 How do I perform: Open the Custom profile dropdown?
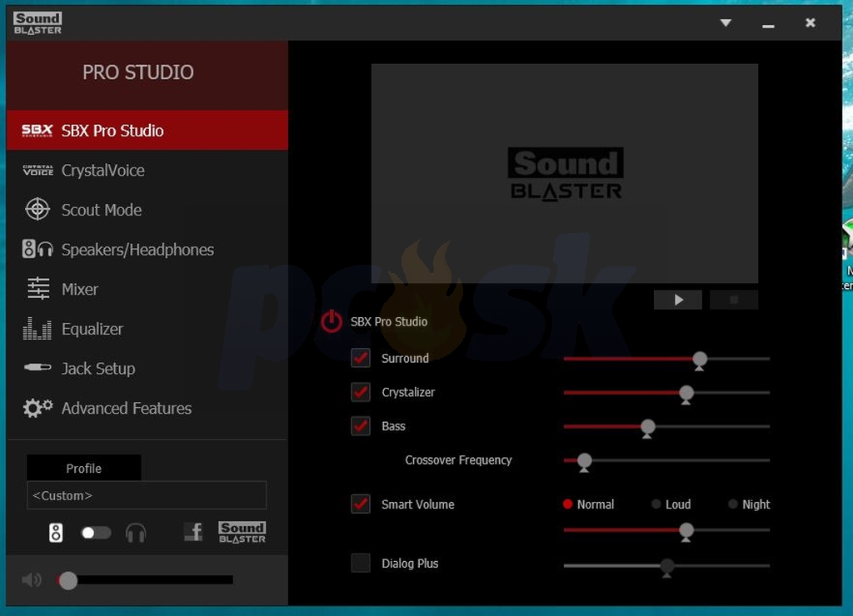(147, 495)
